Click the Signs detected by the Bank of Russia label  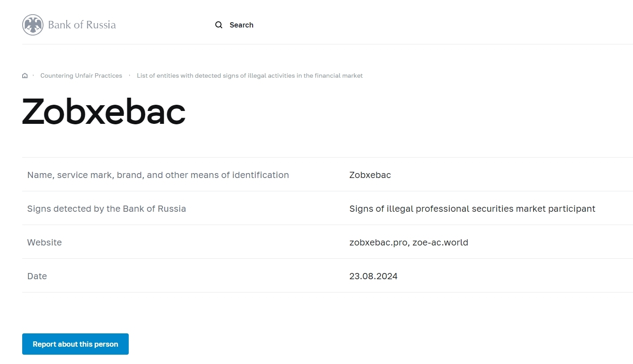[x=107, y=209]
